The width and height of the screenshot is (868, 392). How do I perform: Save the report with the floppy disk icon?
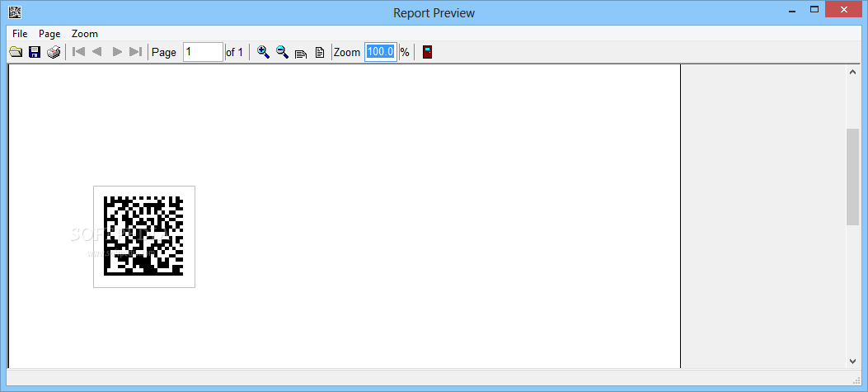(x=35, y=52)
